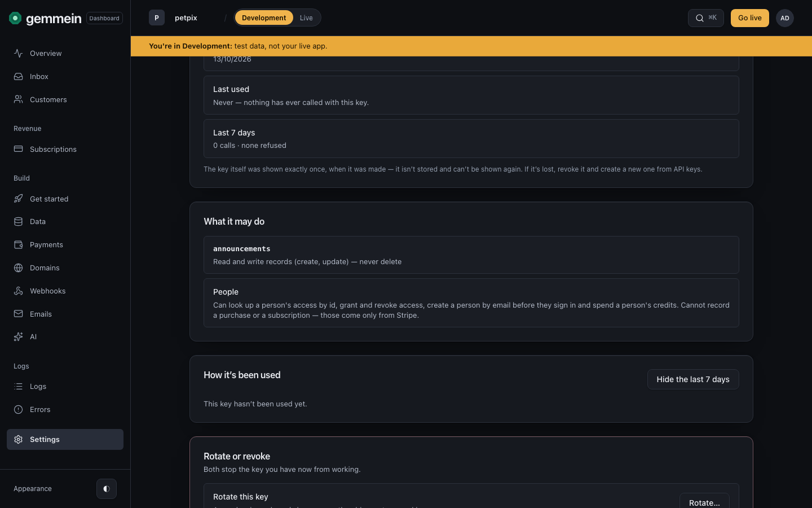Click the Payments wallet icon
The height and width of the screenshot is (508, 812).
pyautogui.click(x=19, y=244)
